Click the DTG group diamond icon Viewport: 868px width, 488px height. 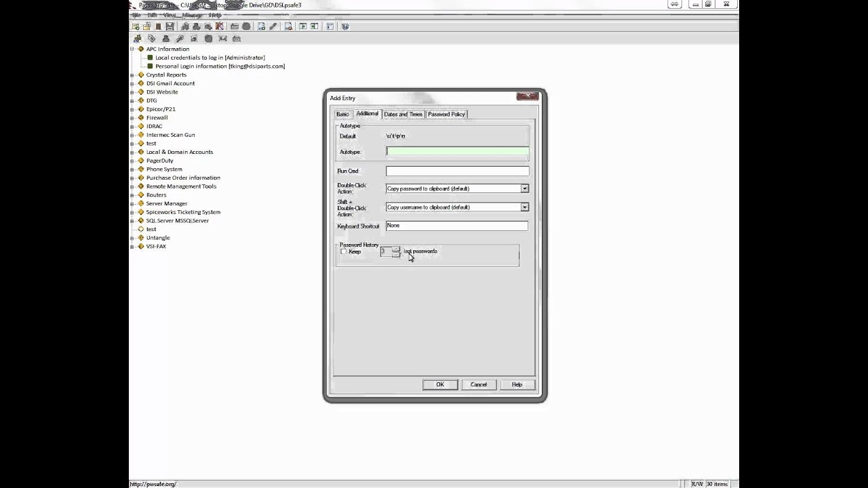141,100
